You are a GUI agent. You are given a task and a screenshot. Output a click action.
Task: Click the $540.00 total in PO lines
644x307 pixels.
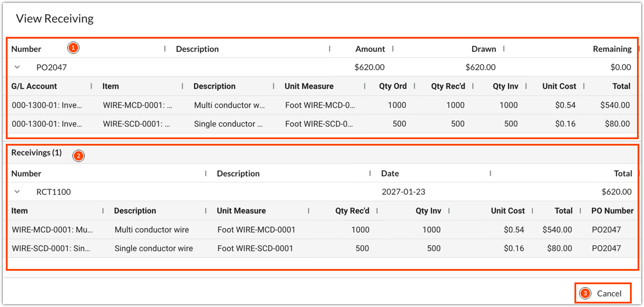tap(615, 105)
